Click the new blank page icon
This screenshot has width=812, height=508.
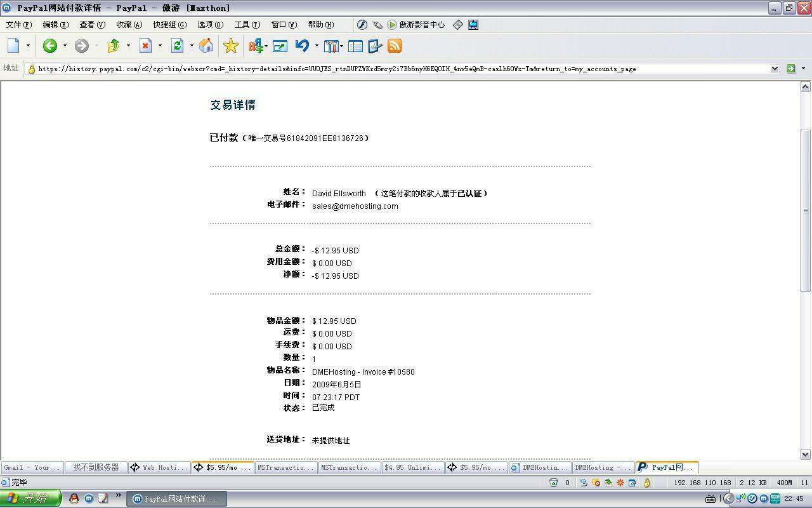coord(14,46)
